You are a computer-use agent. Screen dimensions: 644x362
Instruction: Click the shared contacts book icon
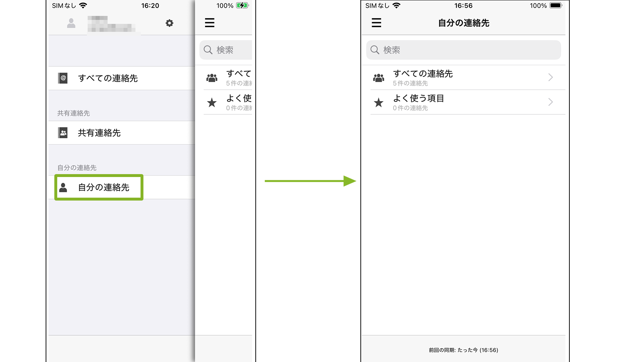63,133
